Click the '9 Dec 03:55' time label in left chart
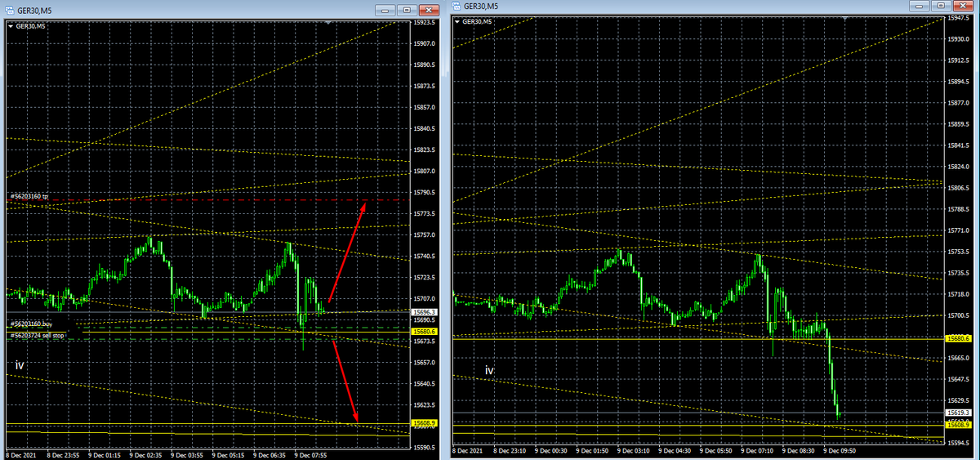Viewport: 980px width, 460px height. 188,453
